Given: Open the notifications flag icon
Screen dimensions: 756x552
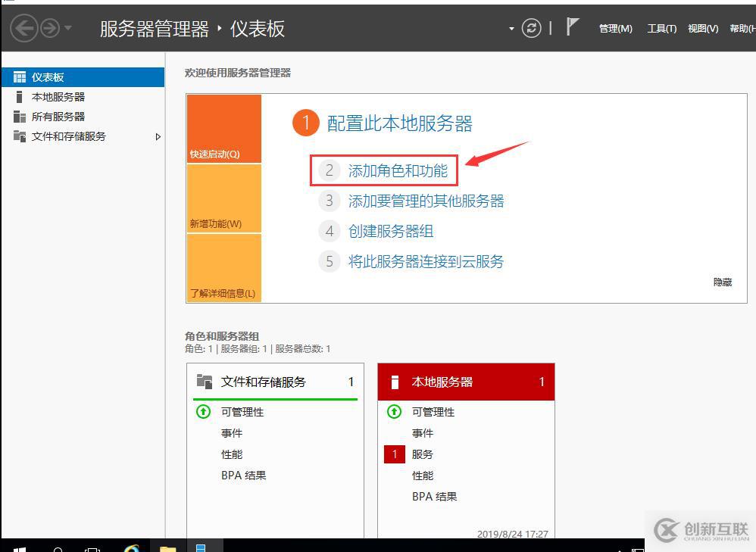Looking at the screenshot, I should coord(572,27).
